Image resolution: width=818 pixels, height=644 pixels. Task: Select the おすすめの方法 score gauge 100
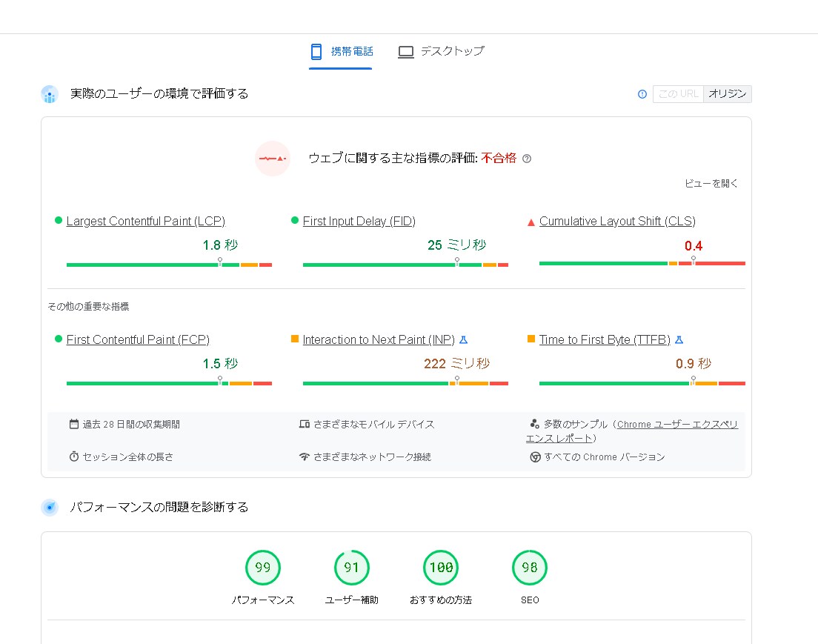[x=441, y=567]
